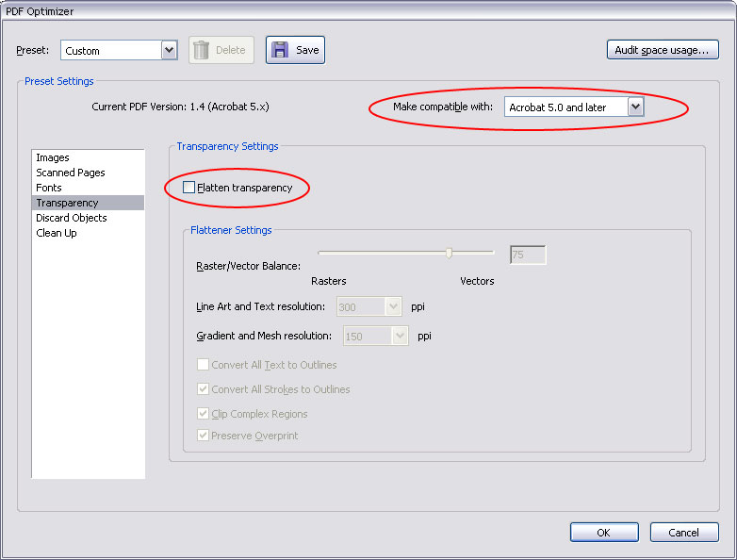Click the Flattener Settings group title
The image size is (737, 560).
[x=231, y=230]
